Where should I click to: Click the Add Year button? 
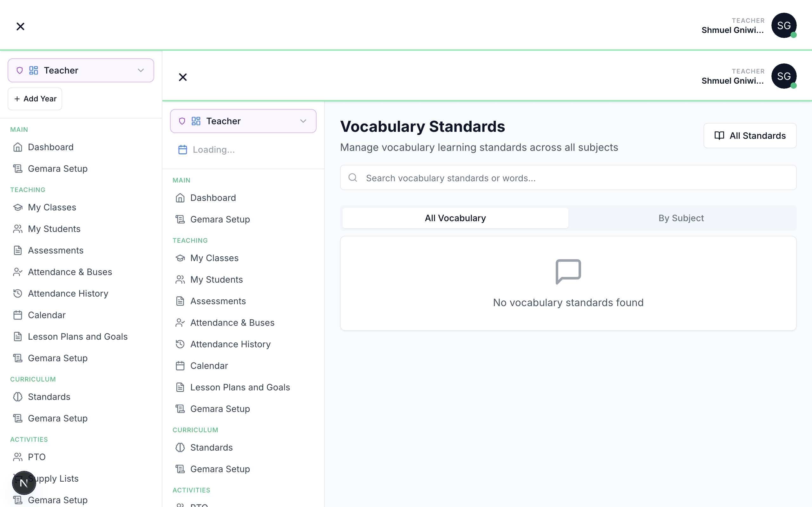[x=35, y=99]
